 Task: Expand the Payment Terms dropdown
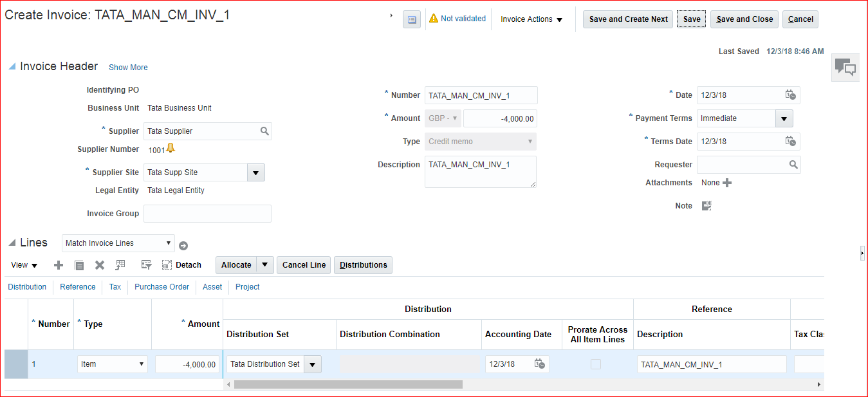coord(784,118)
